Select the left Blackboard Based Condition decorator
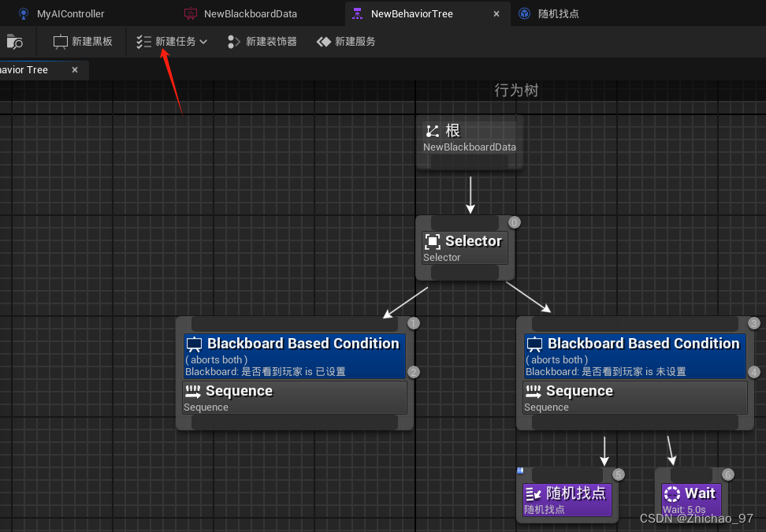766x532 pixels. click(295, 356)
